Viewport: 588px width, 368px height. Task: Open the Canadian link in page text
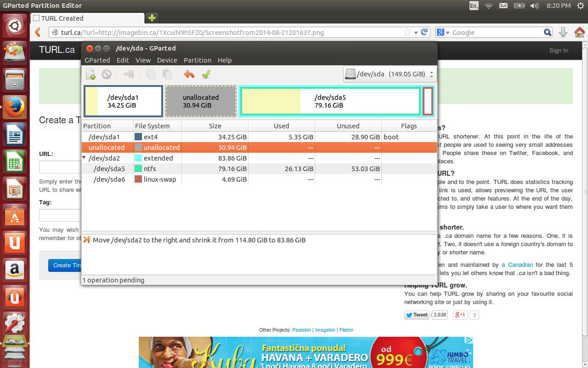click(517, 265)
